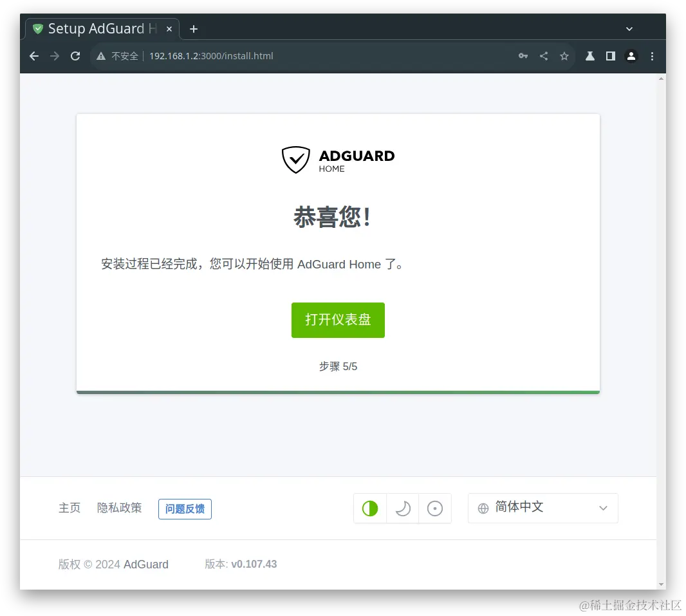Click the browser back arrow

tap(34, 56)
